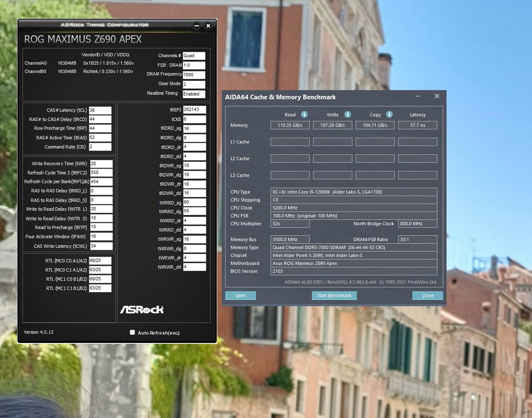Click the Memory Latency result 57.7 ns
The image size is (532, 418).
pyautogui.click(x=418, y=125)
